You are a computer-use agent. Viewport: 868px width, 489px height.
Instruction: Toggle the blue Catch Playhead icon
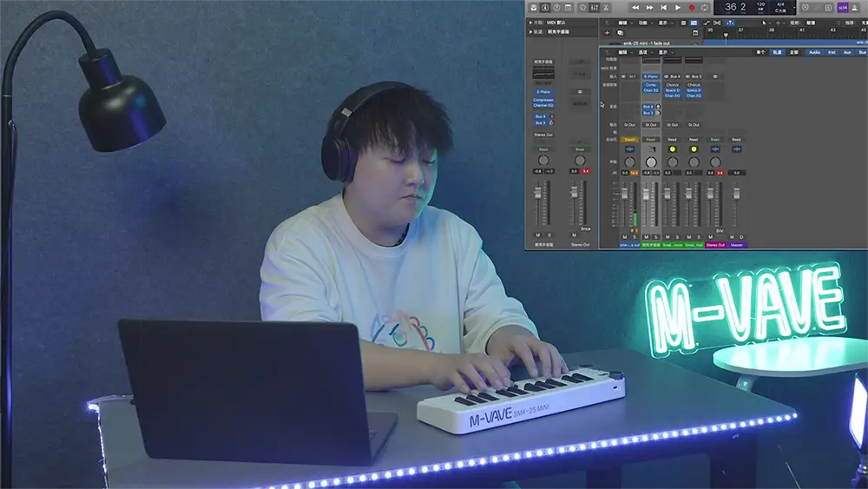point(730,23)
